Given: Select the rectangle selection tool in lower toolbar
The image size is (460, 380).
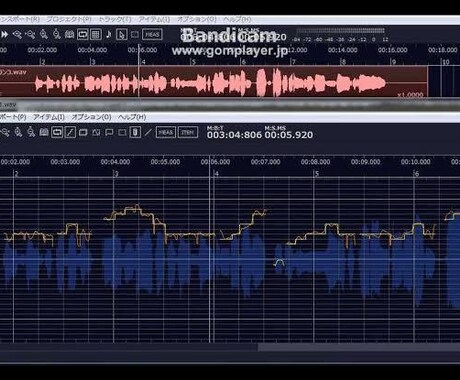Looking at the screenshot, I should coord(83,133).
